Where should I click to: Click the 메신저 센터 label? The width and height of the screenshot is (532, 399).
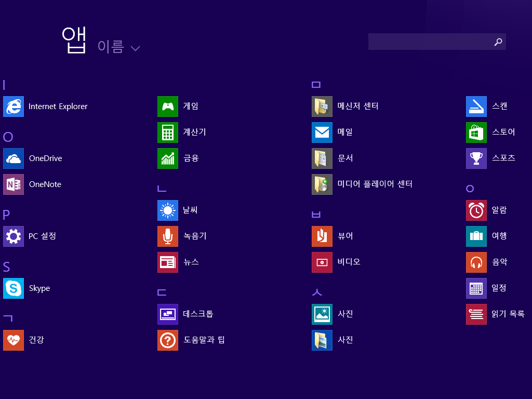(x=358, y=106)
